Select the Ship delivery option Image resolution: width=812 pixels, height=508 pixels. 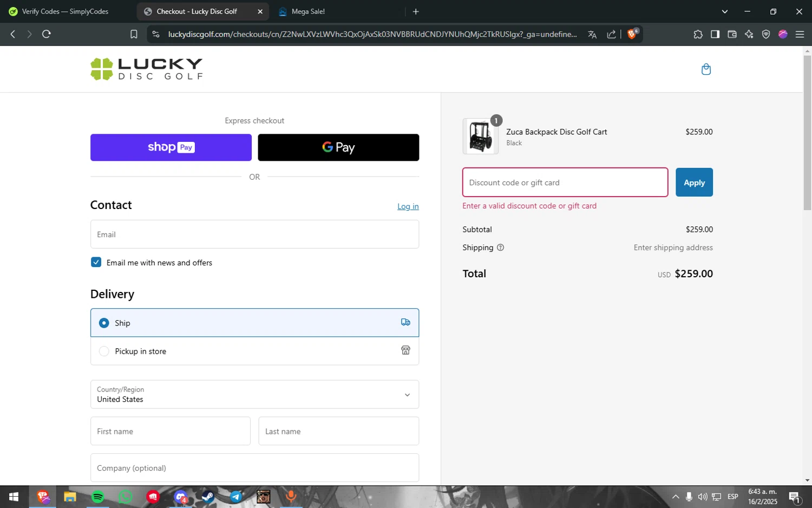point(254,323)
